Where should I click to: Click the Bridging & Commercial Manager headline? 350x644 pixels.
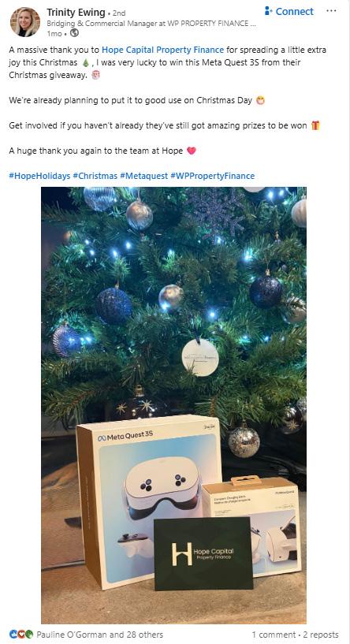point(151,24)
